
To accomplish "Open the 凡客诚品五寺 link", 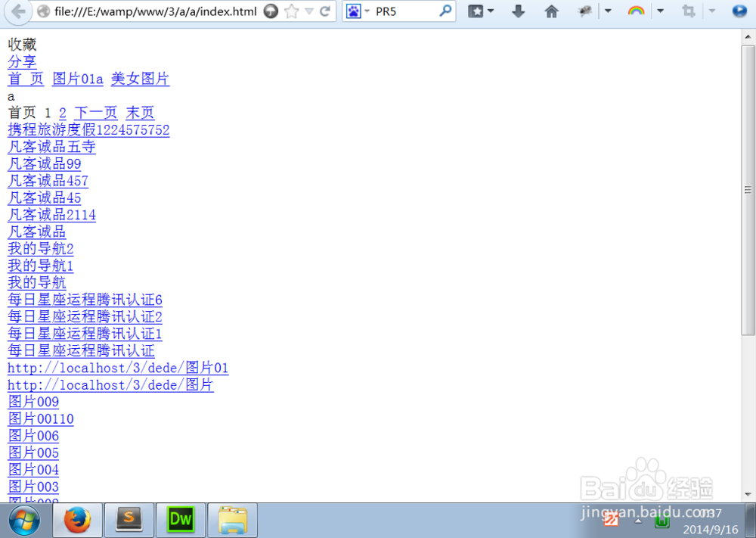I will 51,147.
